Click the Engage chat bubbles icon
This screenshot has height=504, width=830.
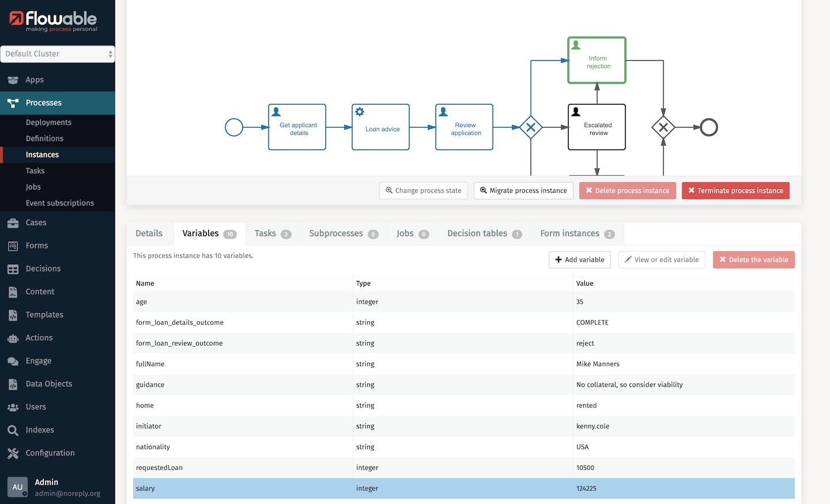tap(13, 361)
